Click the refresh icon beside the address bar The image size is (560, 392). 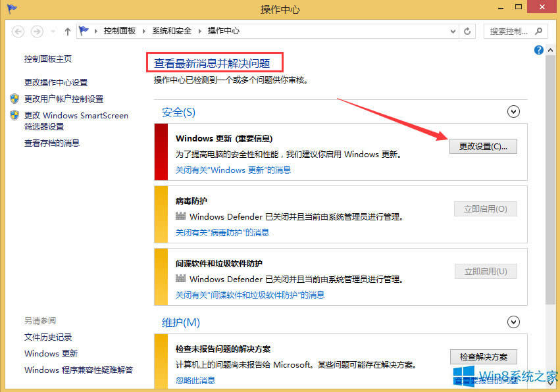pyautogui.click(x=467, y=31)
